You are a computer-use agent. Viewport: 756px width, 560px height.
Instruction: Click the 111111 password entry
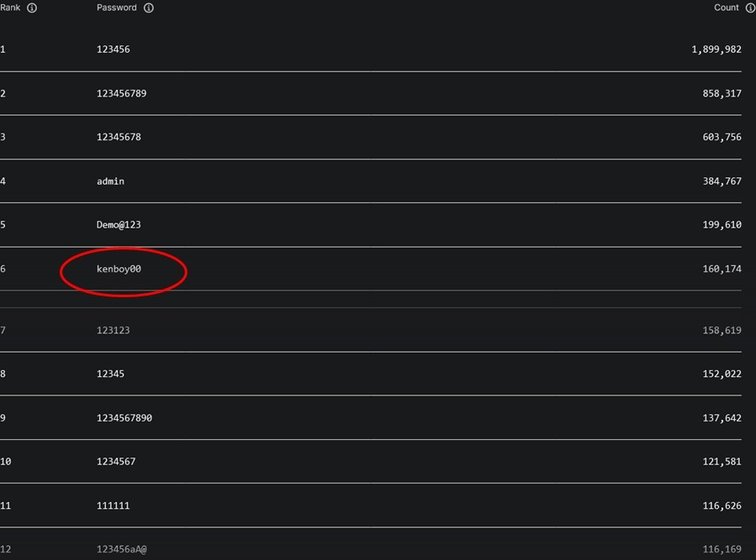[x=113, y=505]
